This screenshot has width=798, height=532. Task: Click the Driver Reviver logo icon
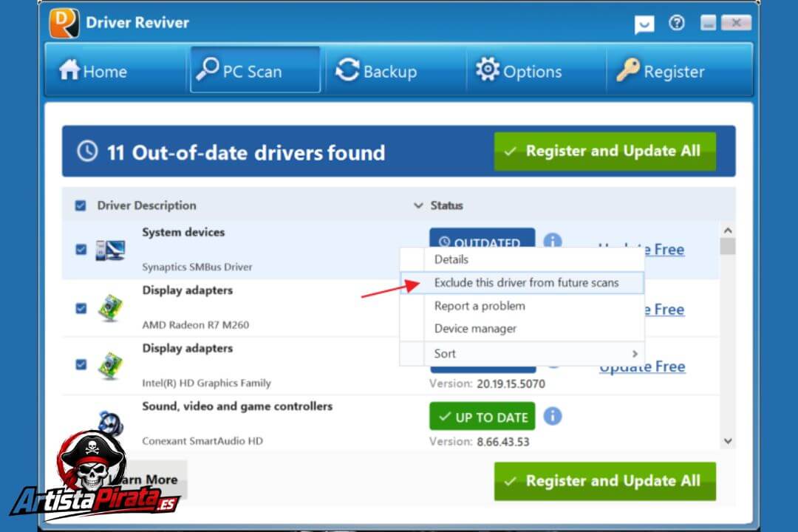[x=64, y=23]
